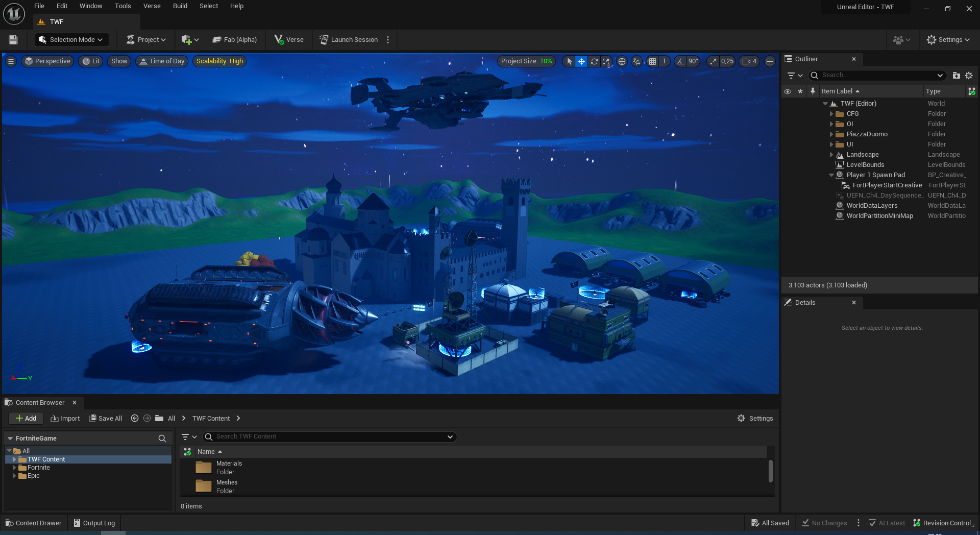Toggle visibility column eye in Outliner header
The width and height of the screenshot is (980, 535).
pyautogui.click(x=788, y=91)
